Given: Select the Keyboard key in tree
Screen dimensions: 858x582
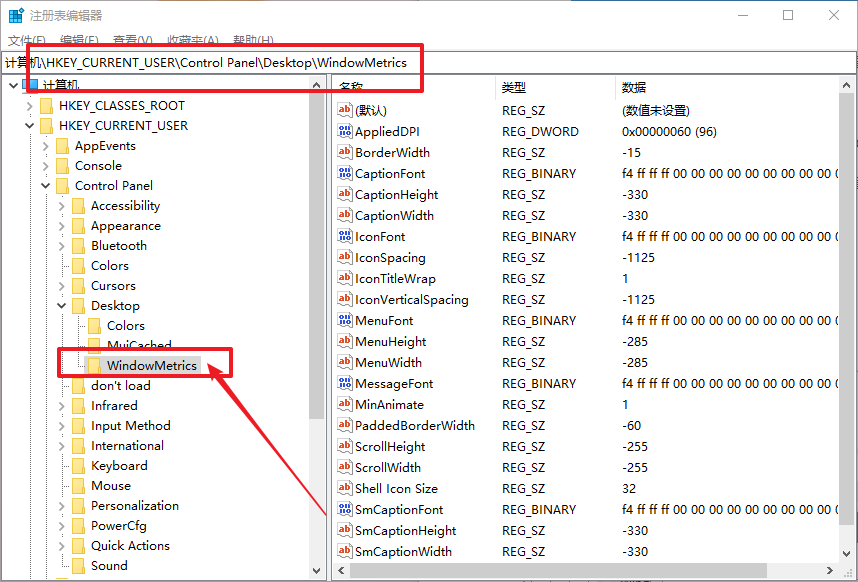Looking at the screenshot, I should pos(118,465).
